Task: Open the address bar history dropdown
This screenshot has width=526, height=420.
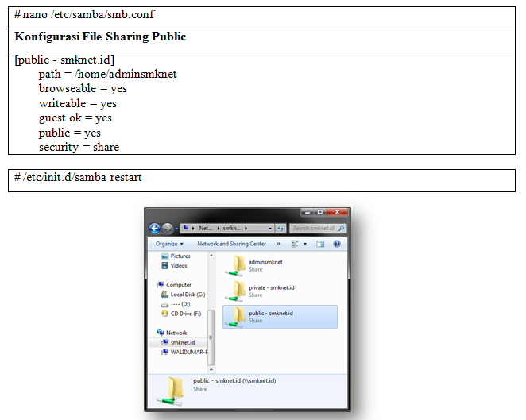Action: (270, 228)
